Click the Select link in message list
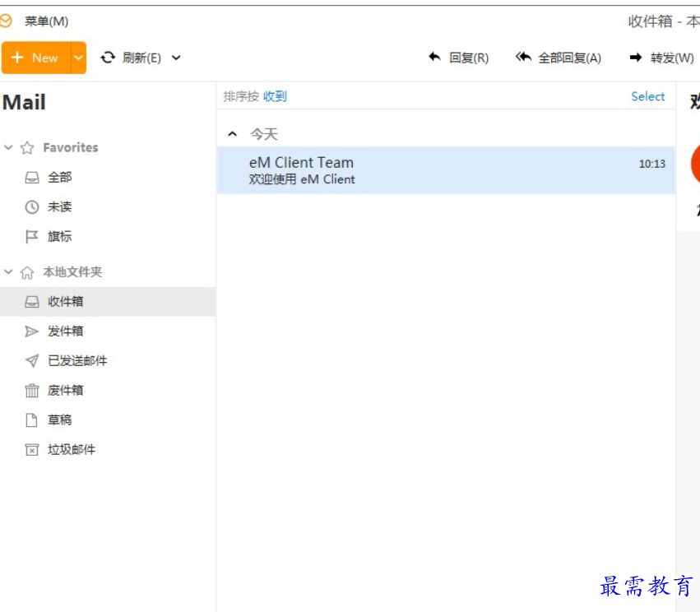 (648, 96)
